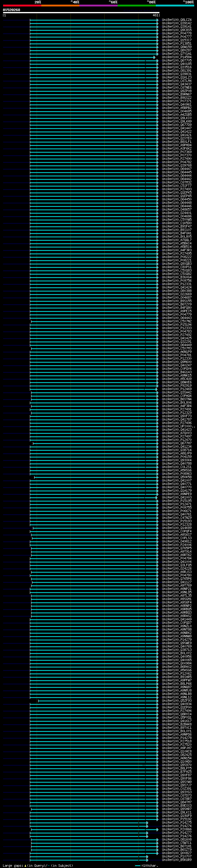
Task: Select hit label UniRef100_Q41423
Action: pyautogui.click(x=176, y=430)
